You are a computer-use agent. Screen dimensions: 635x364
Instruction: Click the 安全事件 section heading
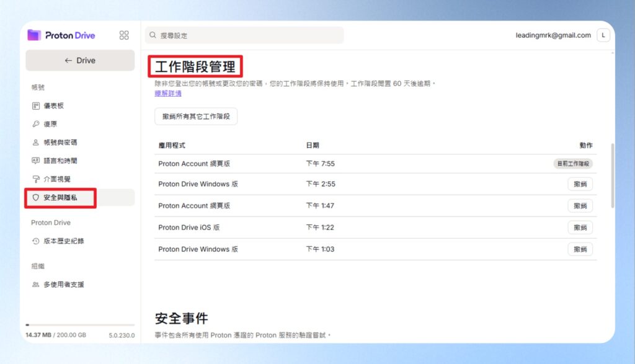pos(182,318)
